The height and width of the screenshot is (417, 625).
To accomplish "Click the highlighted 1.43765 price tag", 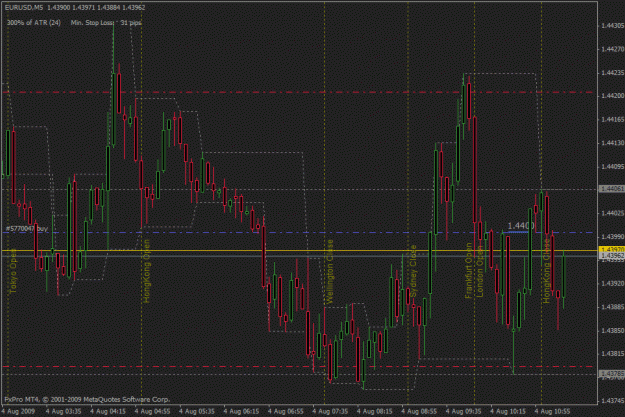I will [612, 374].
